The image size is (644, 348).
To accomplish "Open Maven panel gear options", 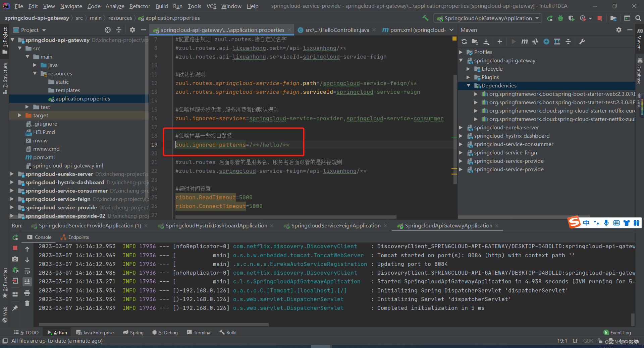I will [619, 30].
